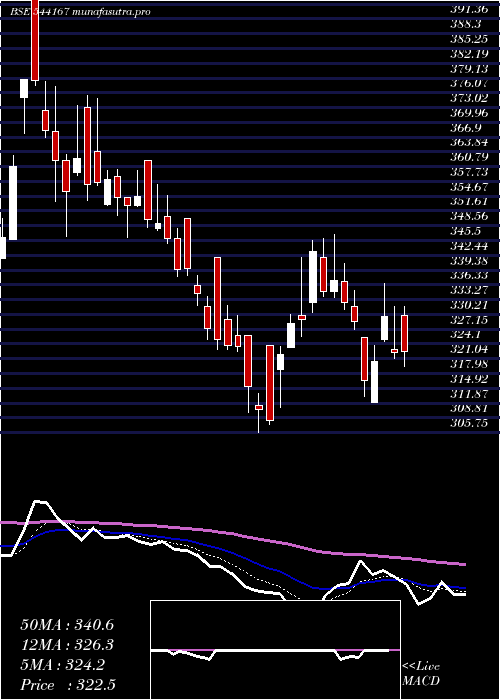Click the 5MA : 324.2 readout

[62, 665]
